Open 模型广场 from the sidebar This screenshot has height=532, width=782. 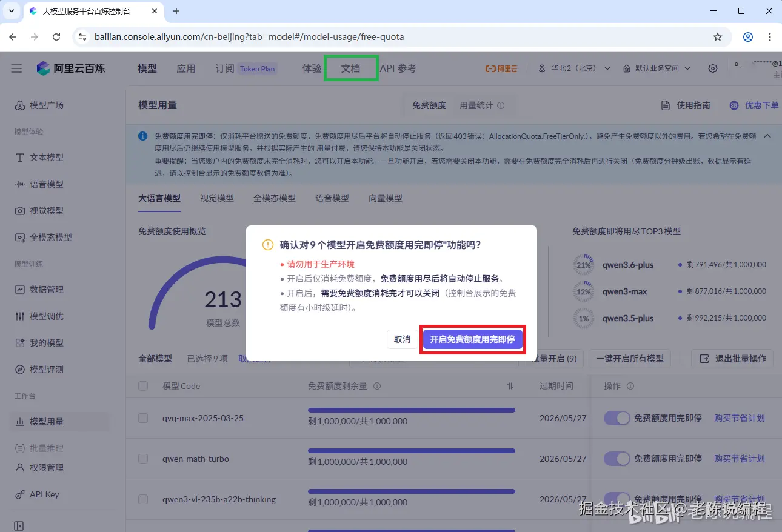click(x=39, y=105)
